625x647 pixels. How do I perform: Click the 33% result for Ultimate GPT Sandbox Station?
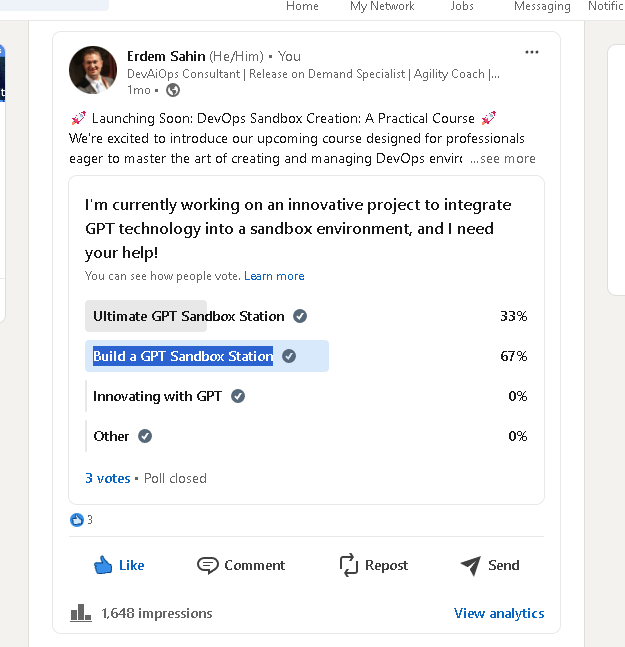point(514,316)
